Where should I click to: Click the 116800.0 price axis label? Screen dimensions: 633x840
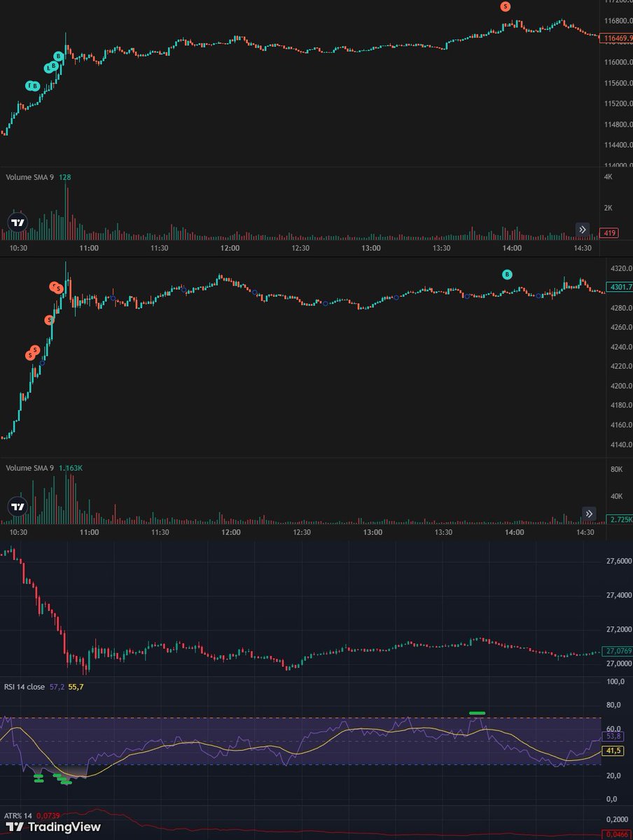[x=620, y=21]
